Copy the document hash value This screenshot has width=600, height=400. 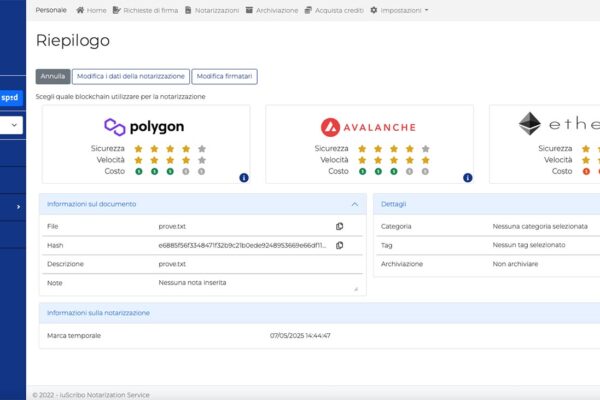click(339, 245)
